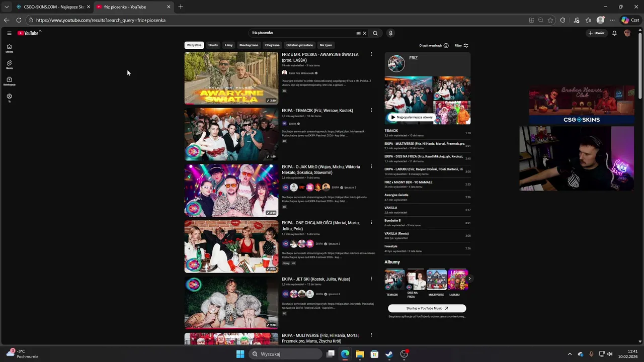Open the Windows Start menu

coord(240,354)
